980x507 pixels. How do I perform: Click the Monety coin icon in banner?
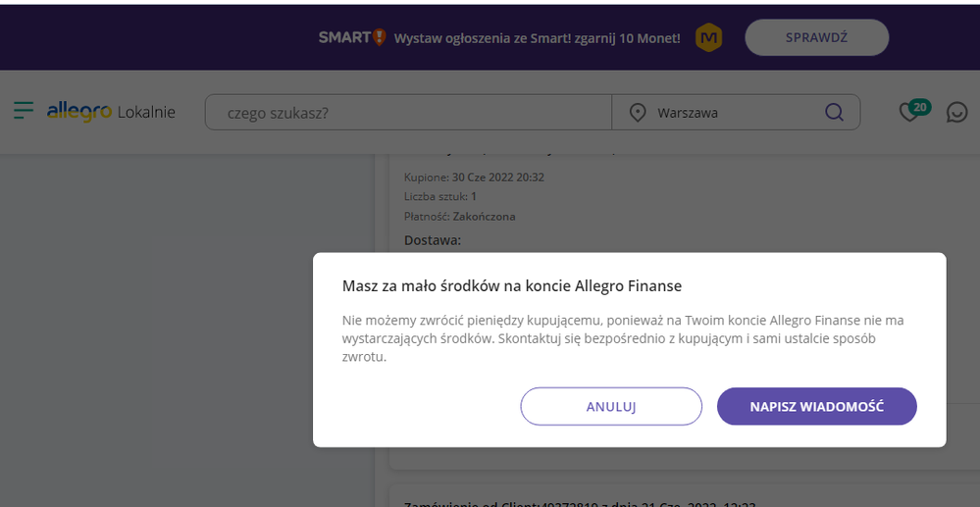click(x=708, y=38)
